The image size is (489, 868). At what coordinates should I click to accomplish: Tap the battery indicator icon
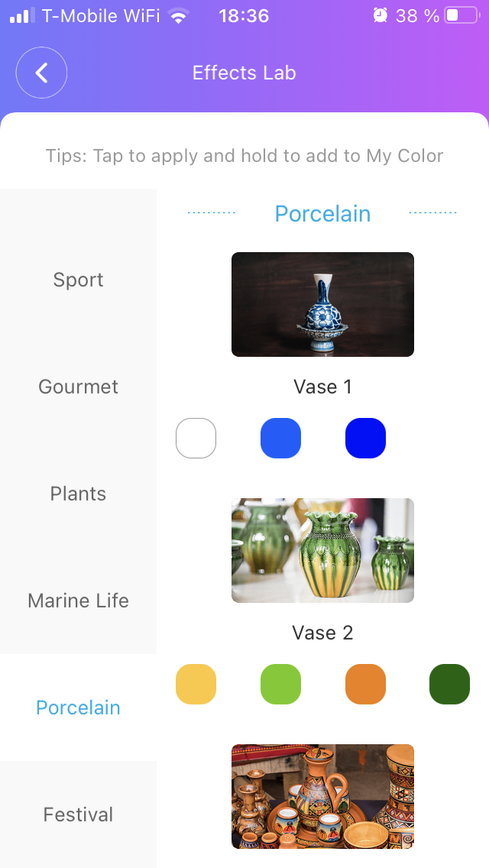pos(461,15)
